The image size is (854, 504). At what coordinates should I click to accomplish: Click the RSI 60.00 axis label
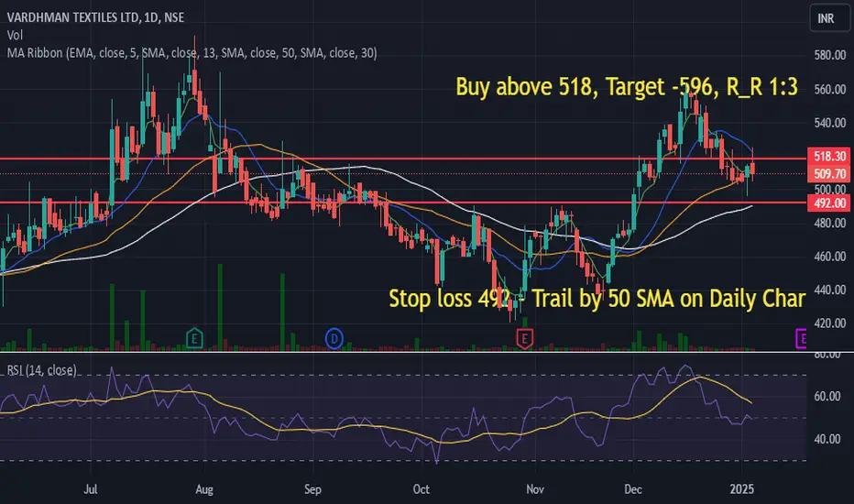827,397
